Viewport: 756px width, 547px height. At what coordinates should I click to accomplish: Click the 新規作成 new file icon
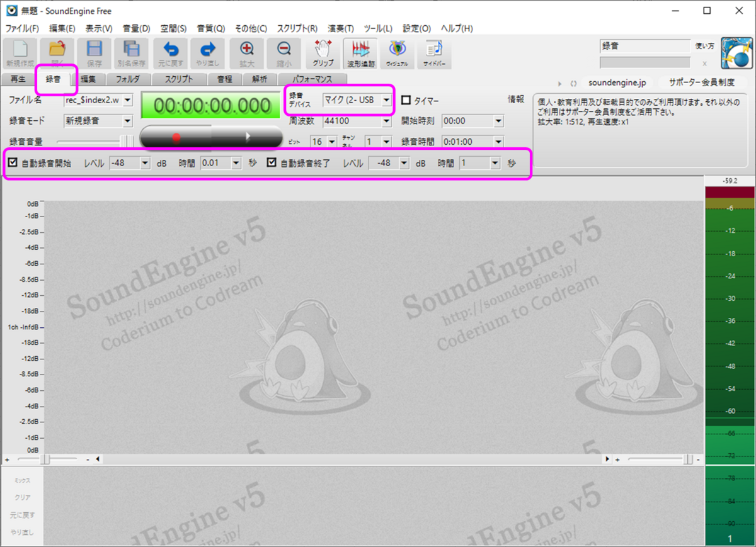coord(20,53)
